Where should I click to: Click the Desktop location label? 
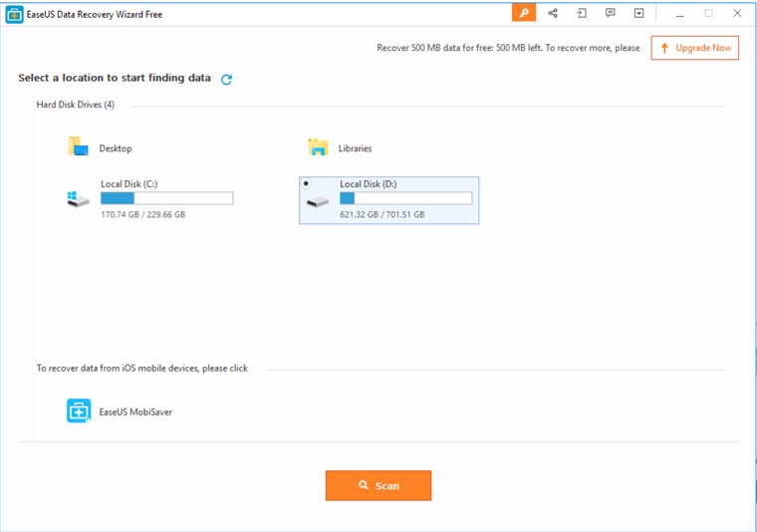coord(116,148)
